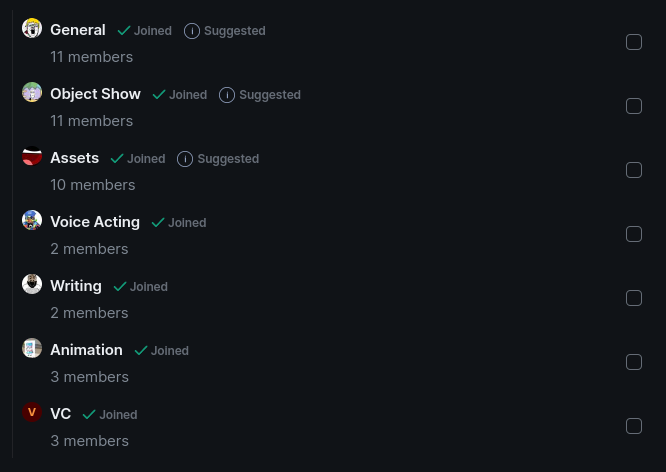Viewport: 666px width, 472px height.
Task: Click the VC room letter avatar
Action: pos(32,412)
